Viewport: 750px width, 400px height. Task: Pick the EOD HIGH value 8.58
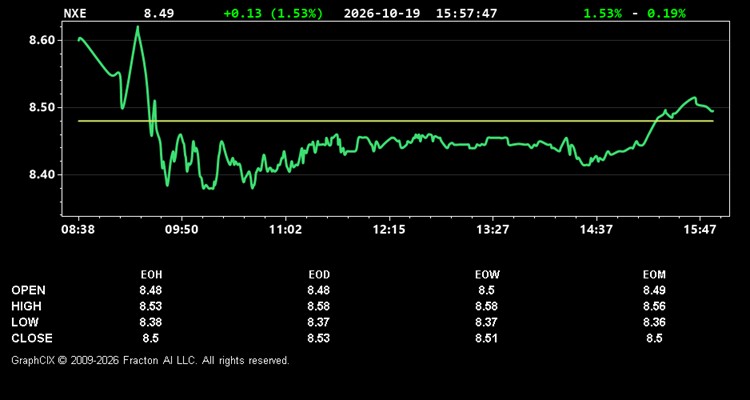pos(319,306)
